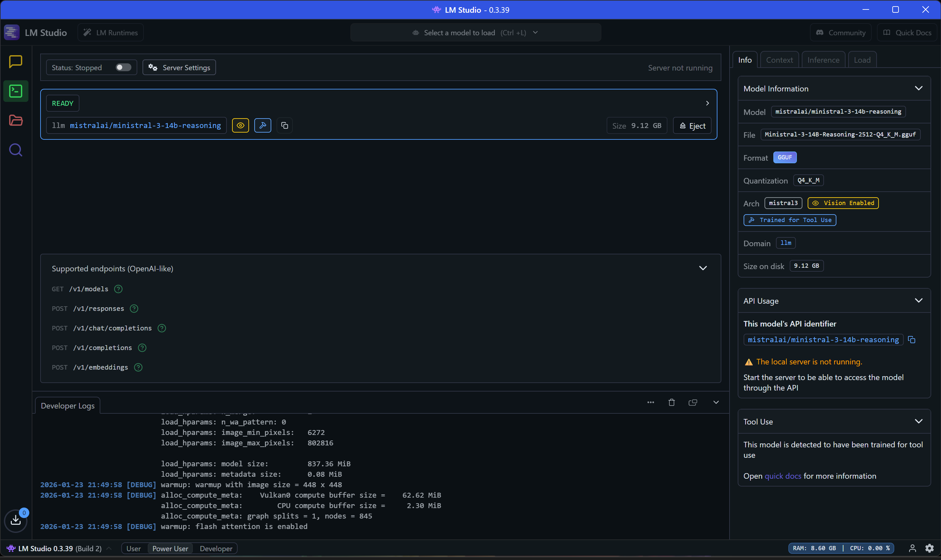
Task: Pop out Developer Logs window icon
Action: pyautogui.click(x=693, y=403)
